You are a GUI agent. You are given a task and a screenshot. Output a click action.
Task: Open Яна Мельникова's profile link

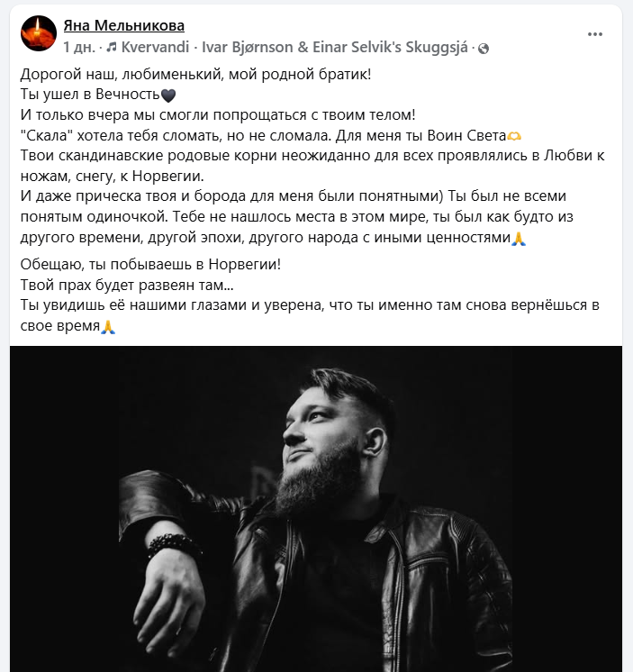123,26
